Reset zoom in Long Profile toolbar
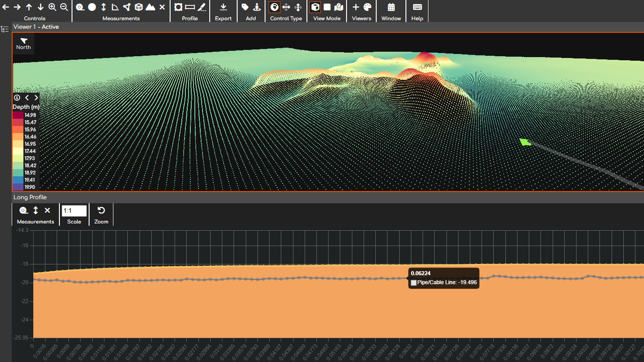 tap(101, 210)
